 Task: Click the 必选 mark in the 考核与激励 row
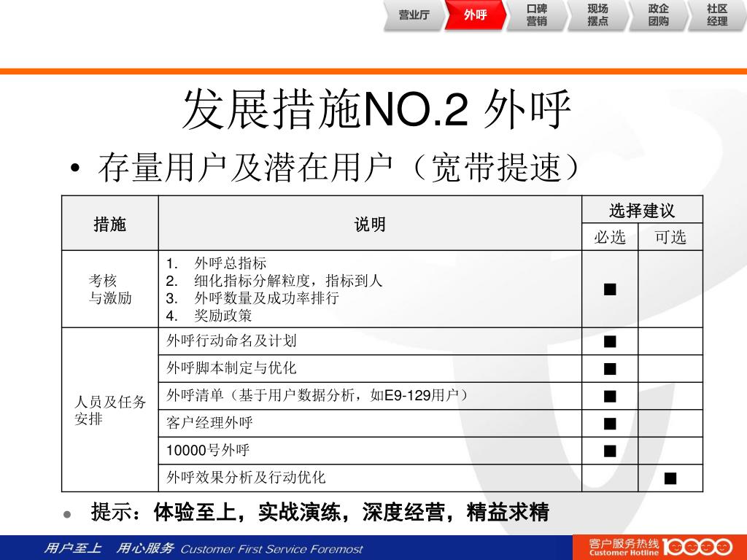610,289
